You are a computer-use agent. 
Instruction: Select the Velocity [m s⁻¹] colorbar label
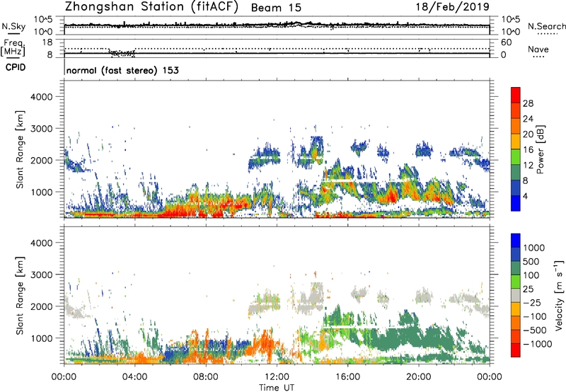pyautogui.click(x=559, y=295)
